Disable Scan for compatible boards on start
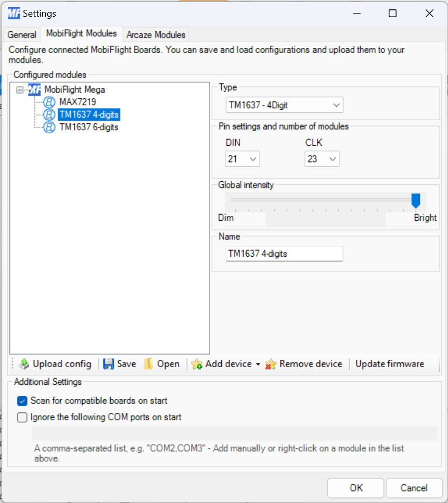Viewport: 448px width, 503px height. [22, 400]
